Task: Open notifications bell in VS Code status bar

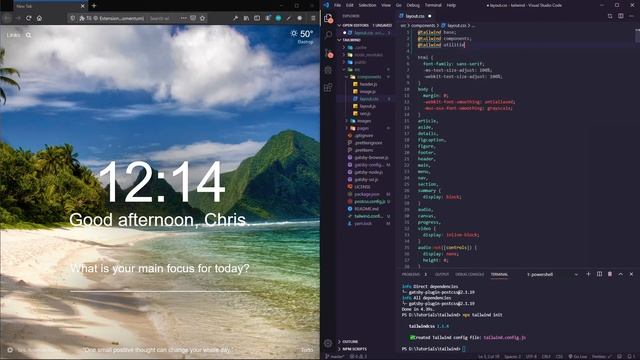Action: point(631,356)
